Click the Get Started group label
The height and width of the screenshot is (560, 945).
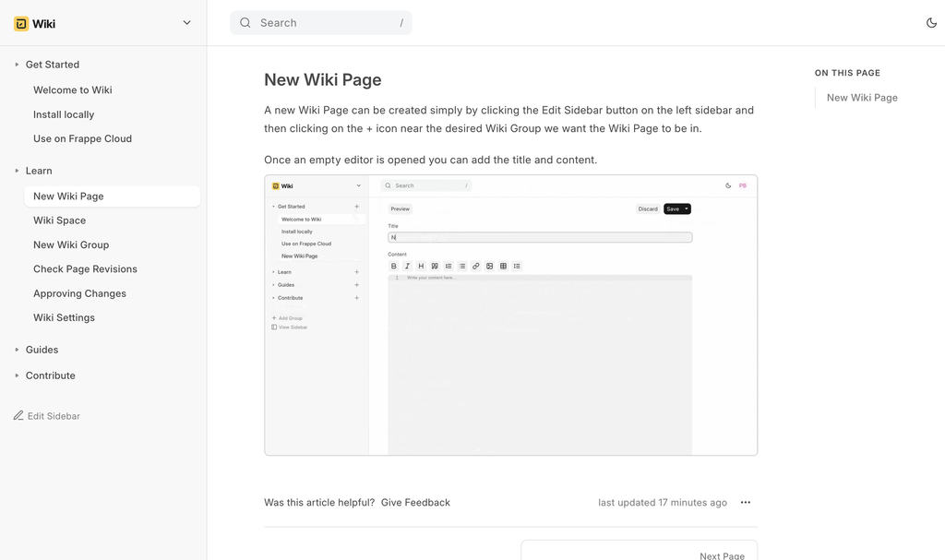coord(53,65)
